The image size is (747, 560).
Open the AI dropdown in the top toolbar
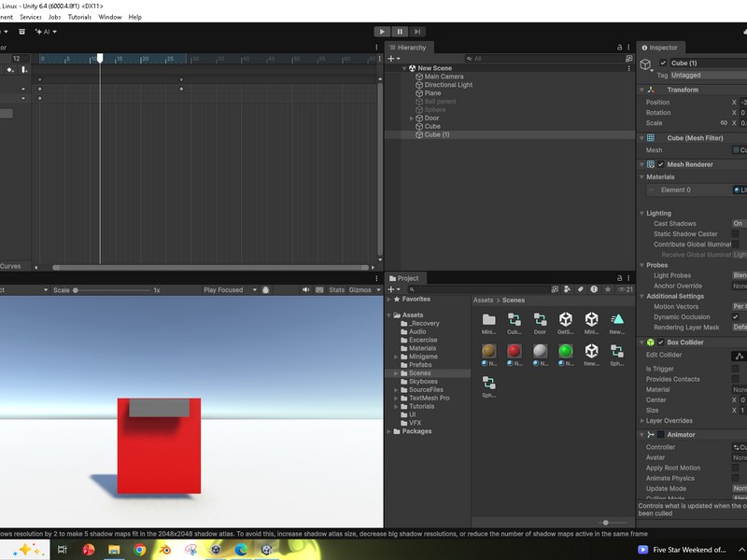pyautogui.click(x=46, y=32)
